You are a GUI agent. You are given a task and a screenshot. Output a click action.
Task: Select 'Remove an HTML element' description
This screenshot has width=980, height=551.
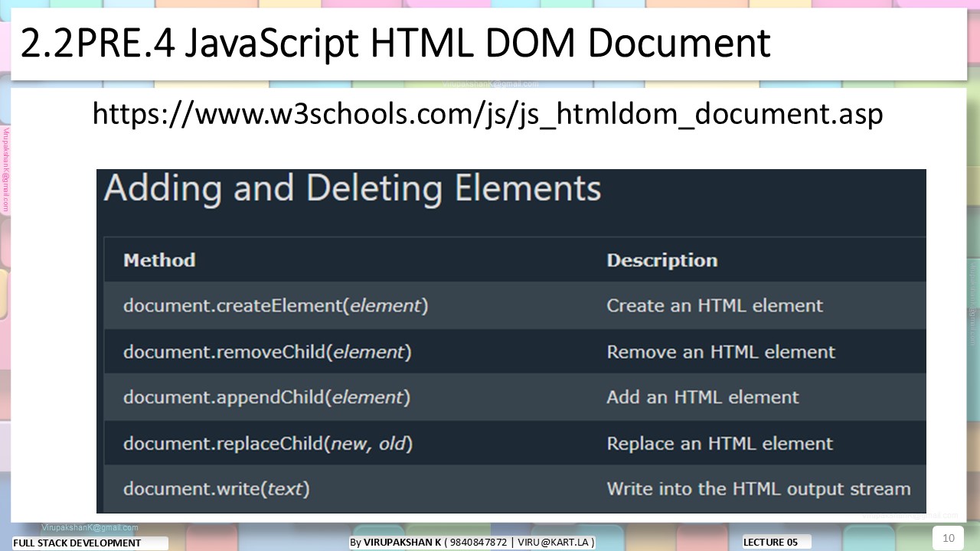point(720,352)
